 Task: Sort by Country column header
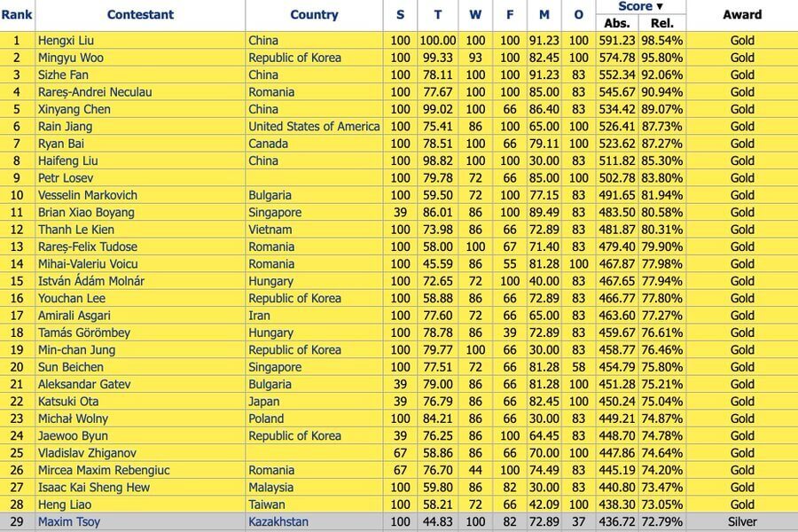(x=314, y=15)
